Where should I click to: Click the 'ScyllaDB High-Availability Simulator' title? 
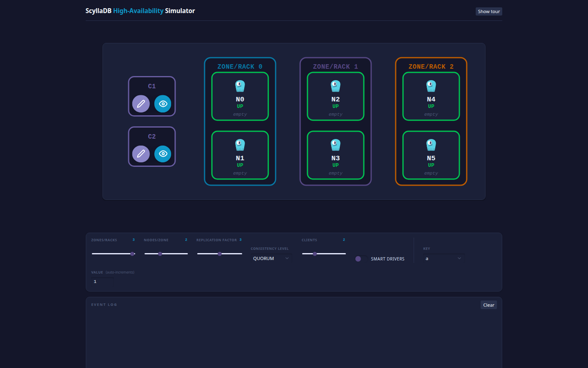(140, 11)
